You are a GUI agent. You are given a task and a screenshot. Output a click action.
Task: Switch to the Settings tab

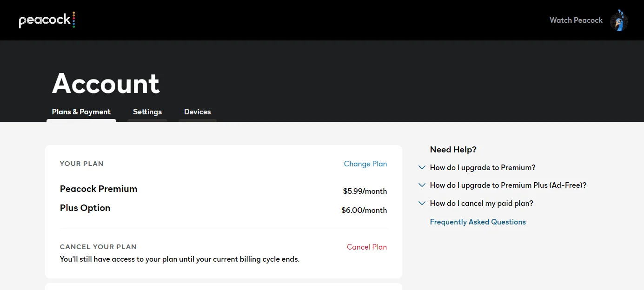pos(147,112)
